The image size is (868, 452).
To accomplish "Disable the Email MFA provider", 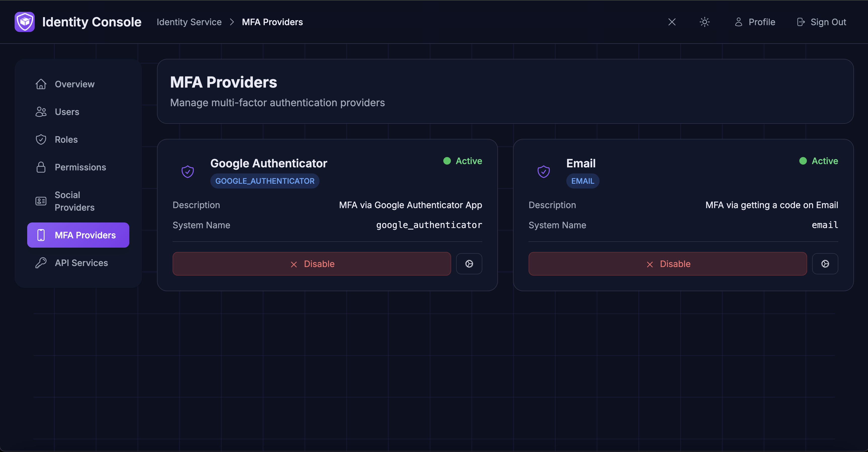I will coord(667,263).
